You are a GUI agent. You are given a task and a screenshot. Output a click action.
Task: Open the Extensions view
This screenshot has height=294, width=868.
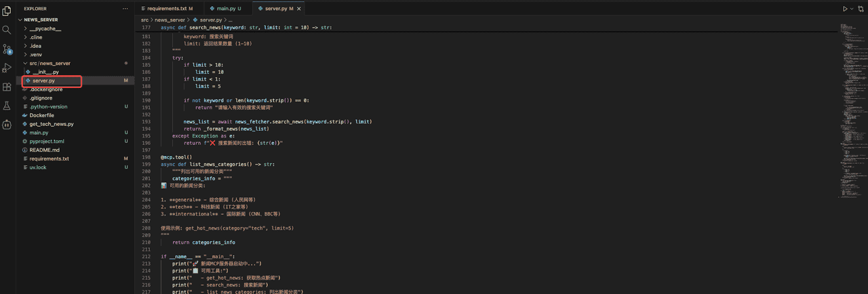7,87
